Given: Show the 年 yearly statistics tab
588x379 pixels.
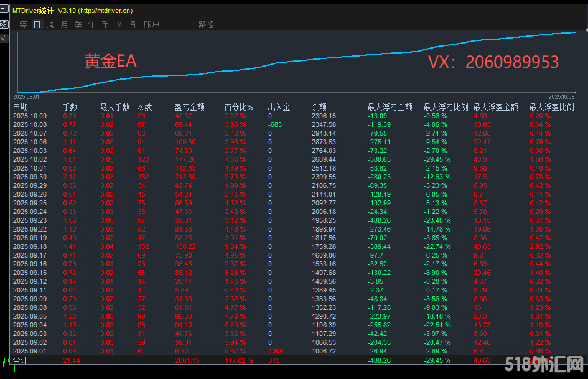Looking at the screenshot, I should click(x=92, y=24).
